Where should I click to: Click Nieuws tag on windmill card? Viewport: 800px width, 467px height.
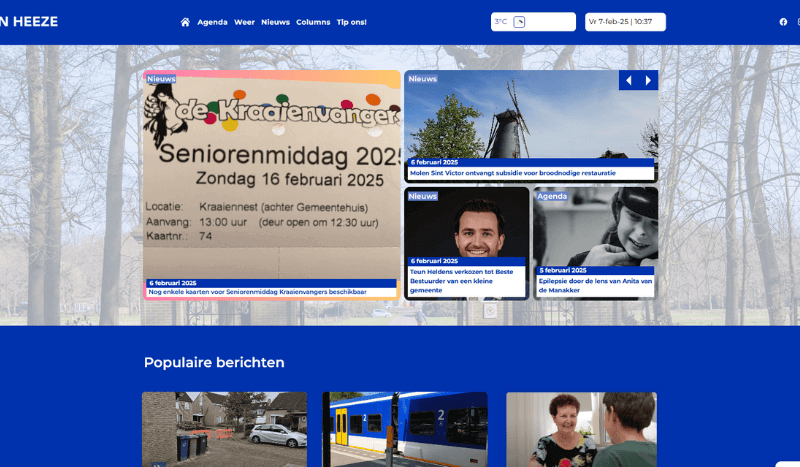pos(422,79)
